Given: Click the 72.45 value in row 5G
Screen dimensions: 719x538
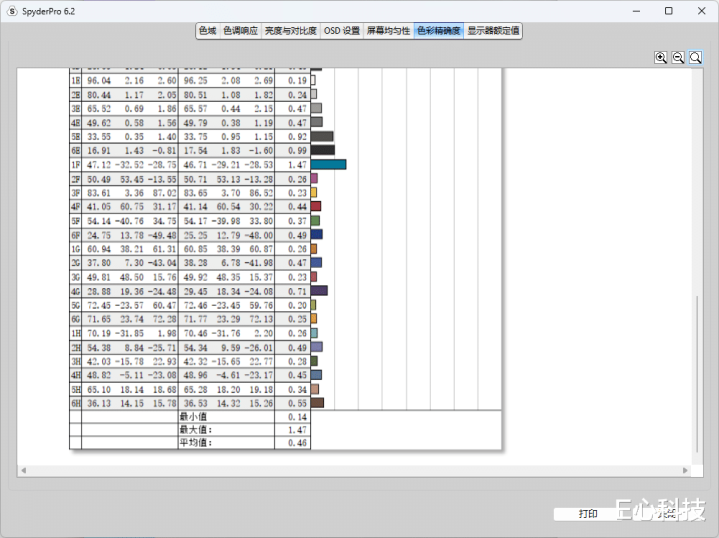Looking at the screenshot, I should (99, 305).
